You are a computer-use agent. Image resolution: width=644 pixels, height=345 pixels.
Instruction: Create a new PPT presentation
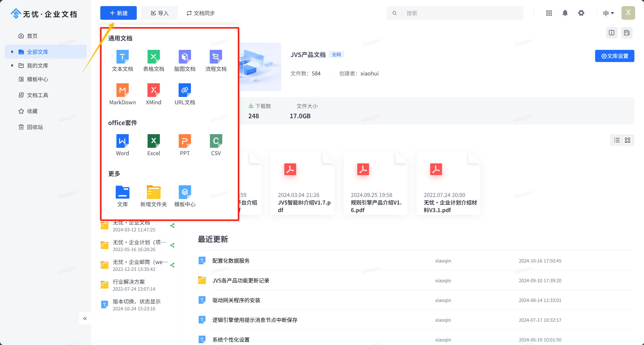[185, 144]
